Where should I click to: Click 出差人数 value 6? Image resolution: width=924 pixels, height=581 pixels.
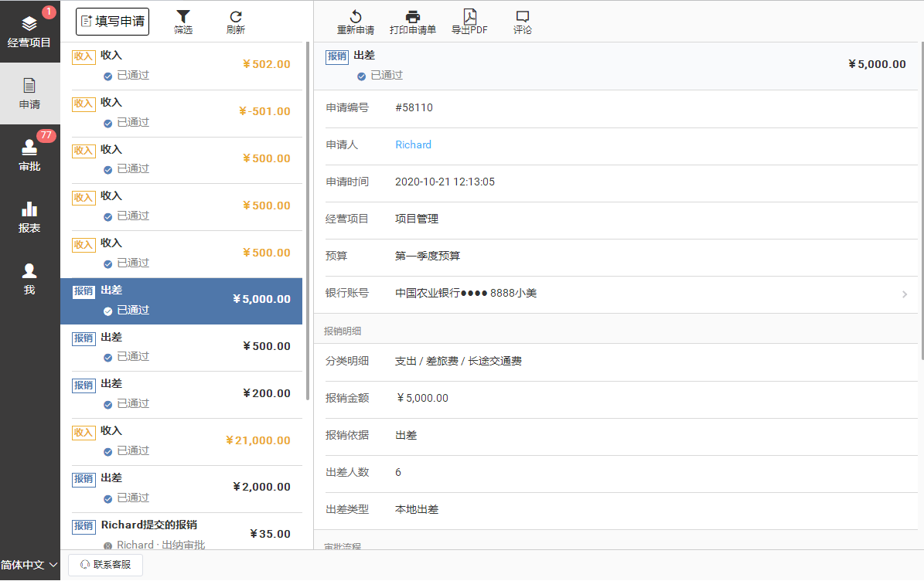398,473
